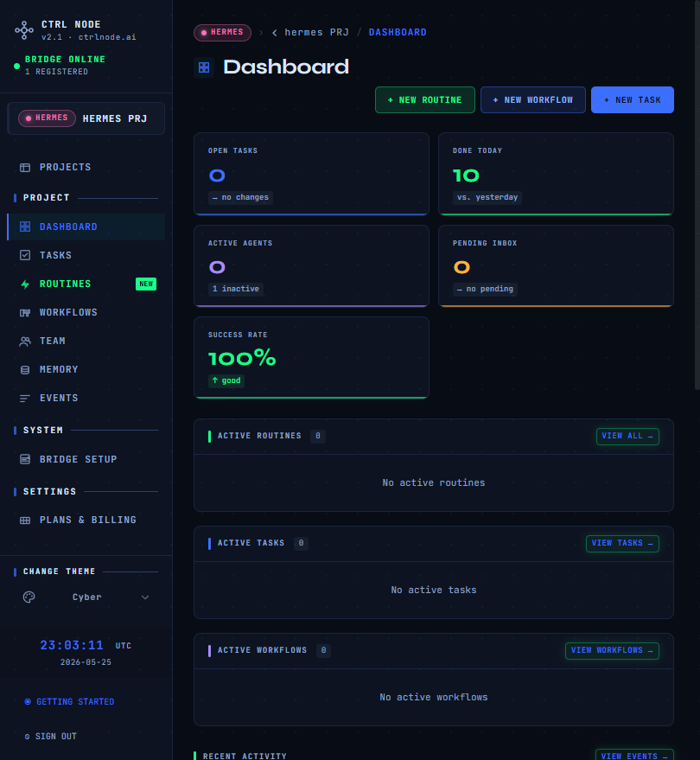Click the green Bridge Online status dot

pyautogui.click(x=17, y=66)
